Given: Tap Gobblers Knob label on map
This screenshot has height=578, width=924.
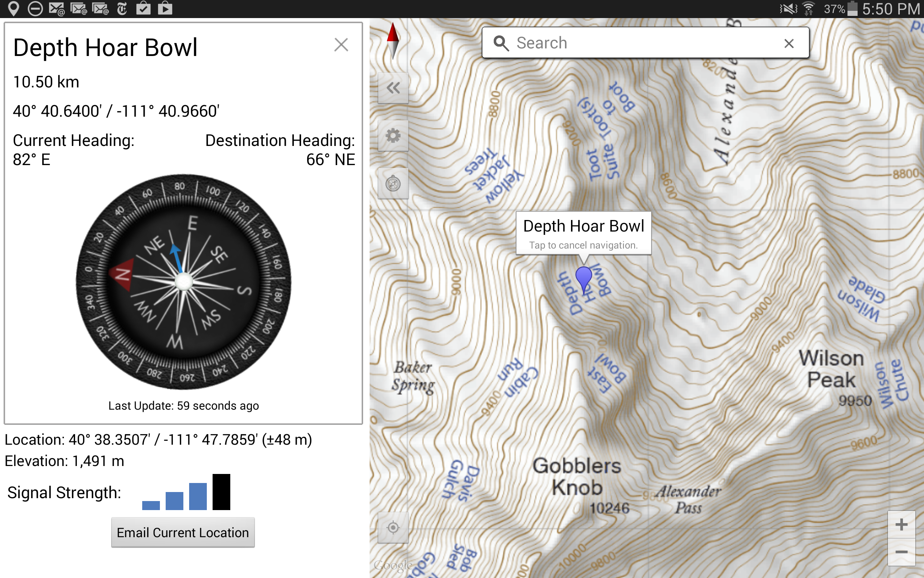Looking at the screenshot, I should (x=577, y=477).
